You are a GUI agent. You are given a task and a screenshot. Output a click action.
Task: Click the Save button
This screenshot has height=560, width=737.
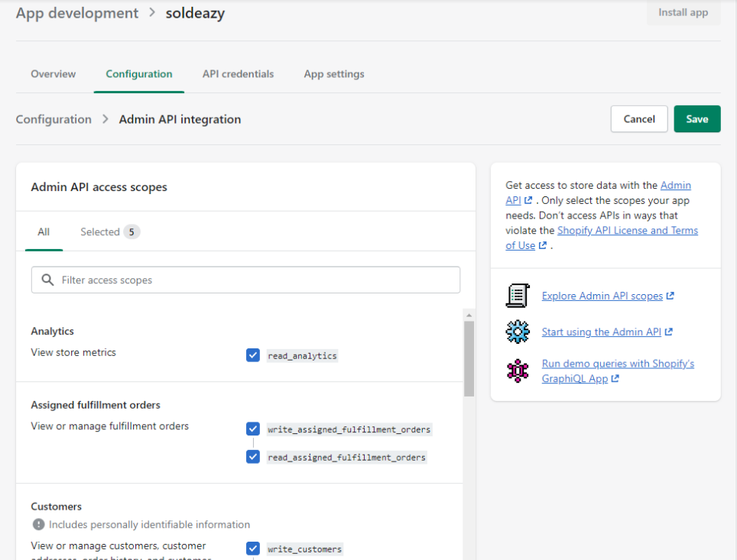point(697,119)
